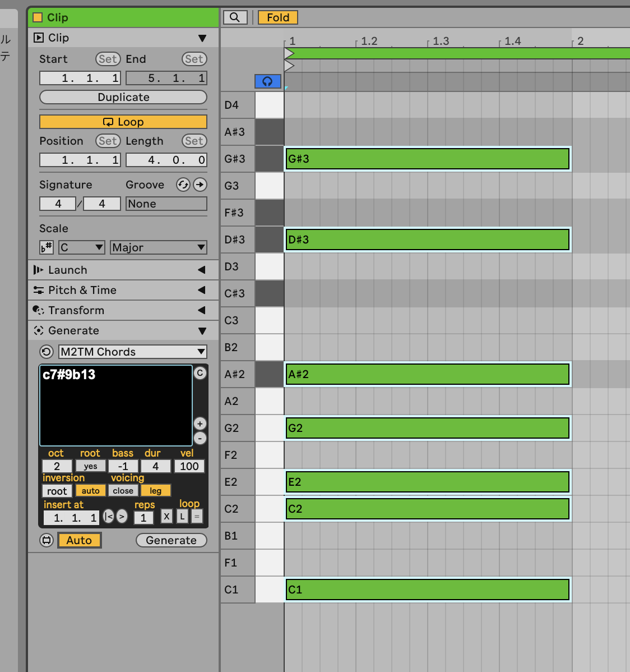This screenshot has width=630, height=672.
Task: Open the M2TM Chords generator dropdown
Action: pyautogui.click(x=133, y=352)
